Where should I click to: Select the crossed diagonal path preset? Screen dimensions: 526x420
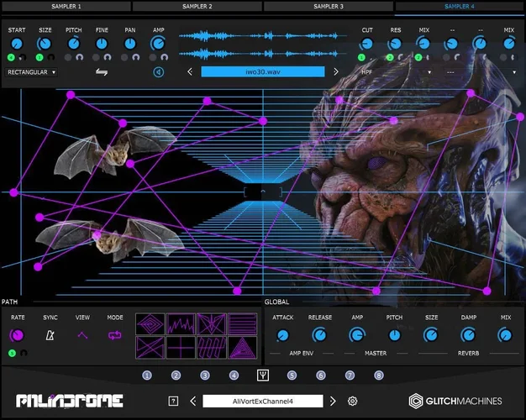[x=150, y=348]
